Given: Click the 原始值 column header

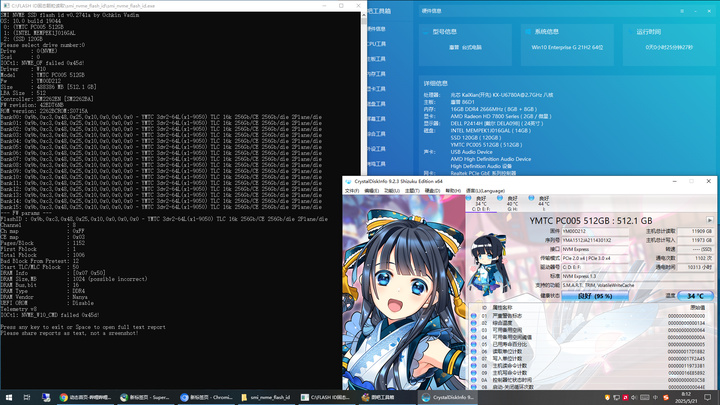Looking at the screenshot, I should (697, 308).
